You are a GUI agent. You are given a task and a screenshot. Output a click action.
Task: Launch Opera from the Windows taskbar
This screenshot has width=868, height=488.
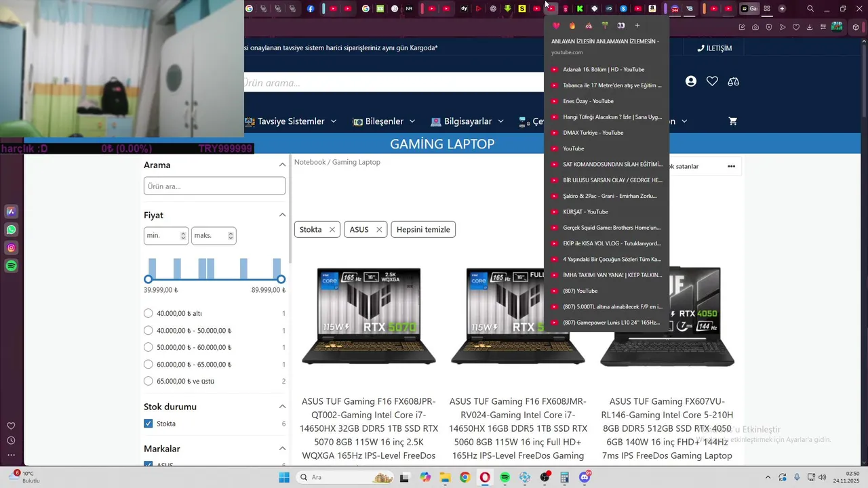[485, 477]
